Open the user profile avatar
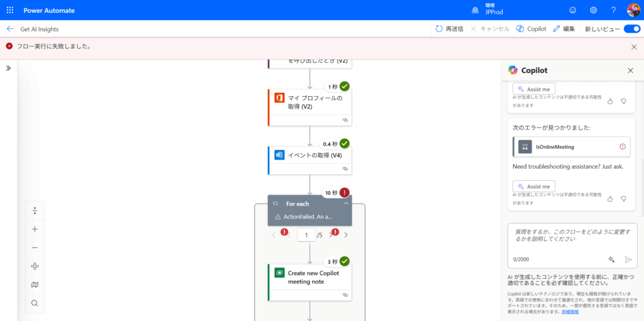644x321 pixels. click(x=633, y=10)
